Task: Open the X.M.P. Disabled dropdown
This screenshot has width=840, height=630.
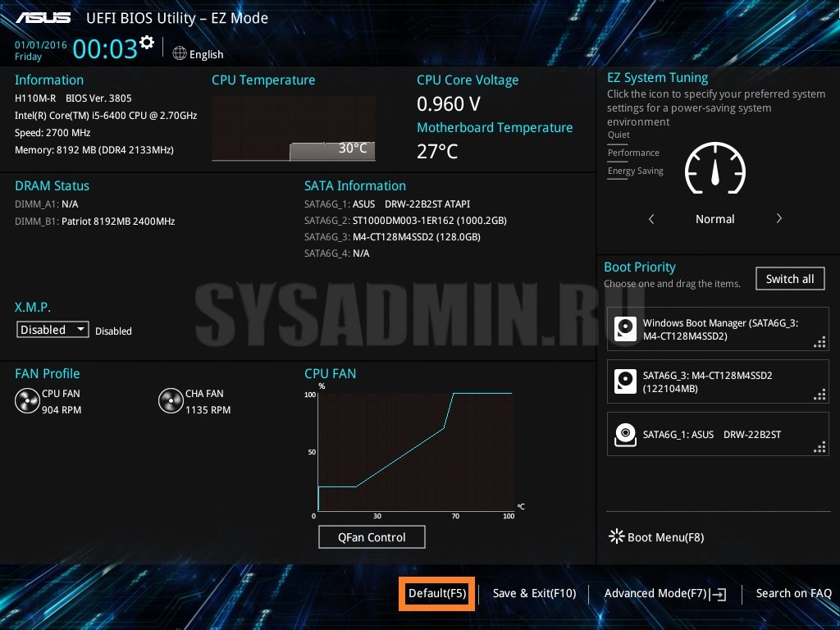Action: pos(53,330)
